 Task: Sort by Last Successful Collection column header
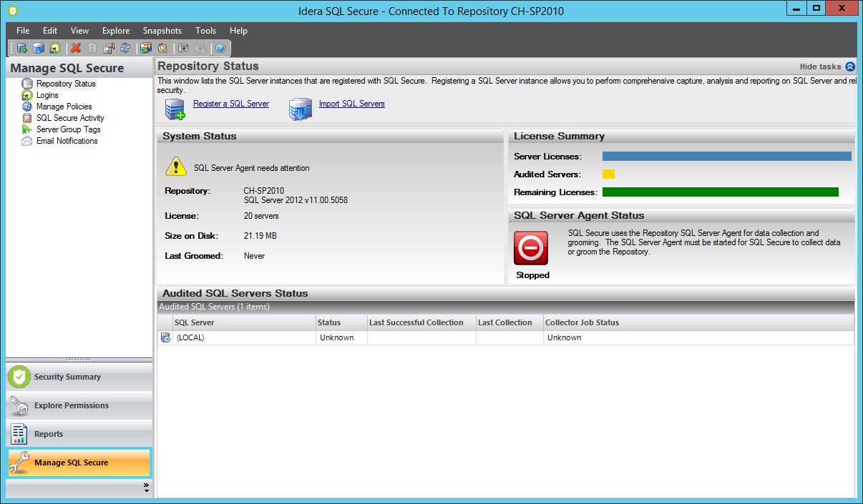click(421, 322)
